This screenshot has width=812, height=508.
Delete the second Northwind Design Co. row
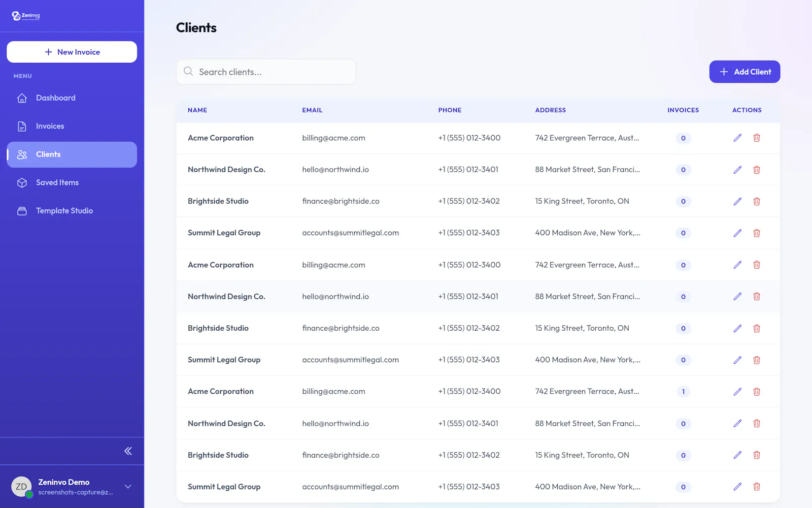pos(757,297)
